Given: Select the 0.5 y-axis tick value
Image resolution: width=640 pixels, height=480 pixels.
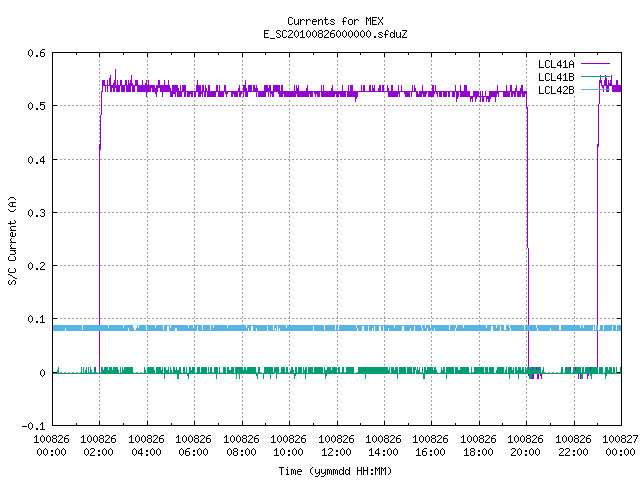Looking at the screenshot, I should click(36, 106).
